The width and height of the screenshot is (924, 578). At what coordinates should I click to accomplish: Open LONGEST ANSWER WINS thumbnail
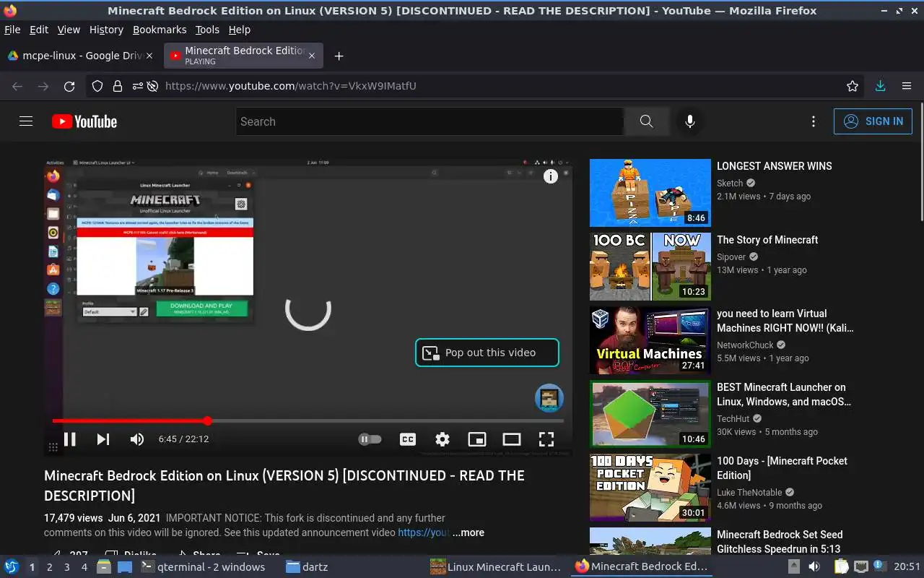point(650,193)
